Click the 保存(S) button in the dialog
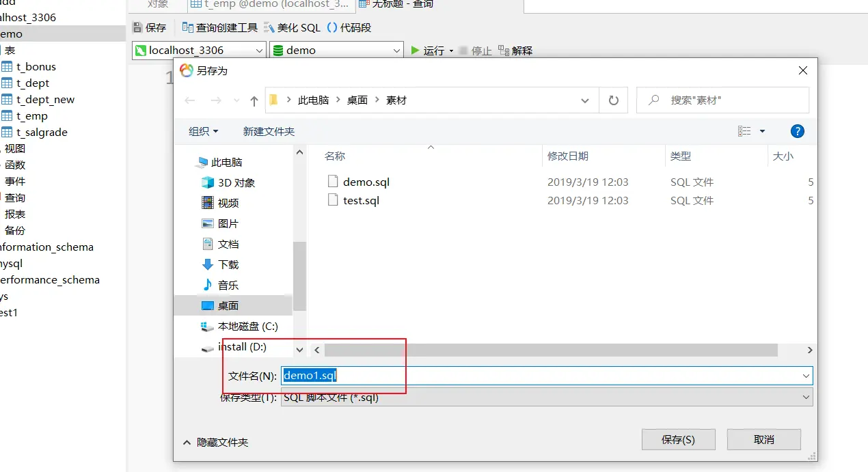Screen dimensions: 868x472 678,440
